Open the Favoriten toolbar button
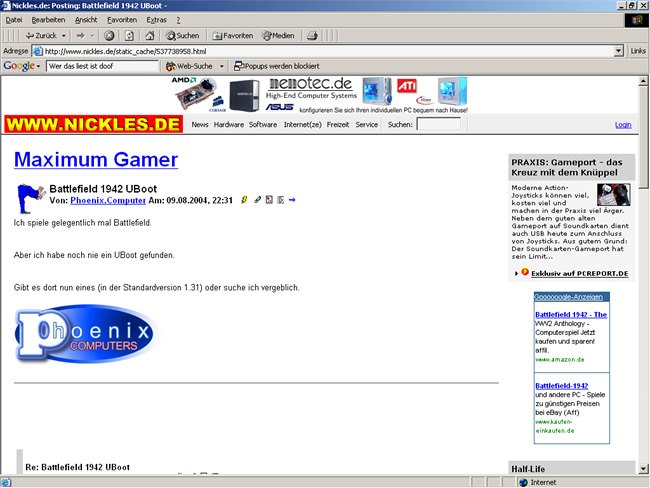 pyautogui.click(x=233, y=36)
